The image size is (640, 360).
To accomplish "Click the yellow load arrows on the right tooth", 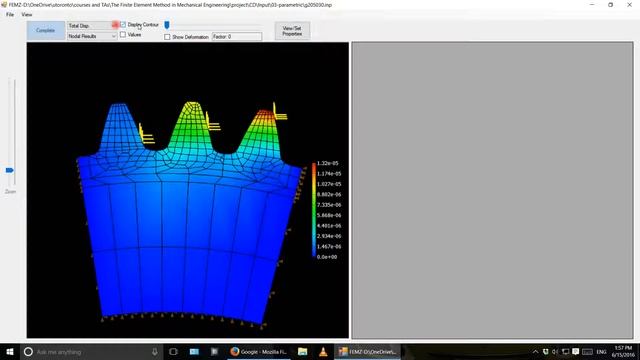I will (280, 111).
